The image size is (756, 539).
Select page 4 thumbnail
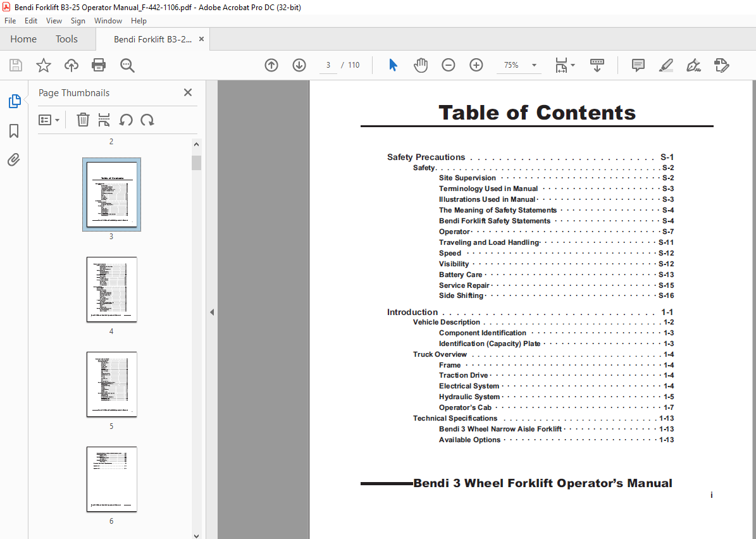[111, 289]
